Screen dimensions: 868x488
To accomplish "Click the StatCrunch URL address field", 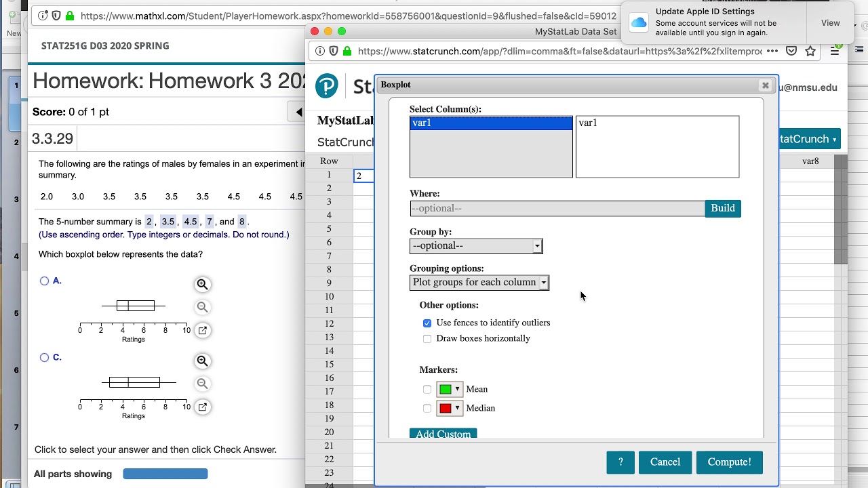I will click(560, 51).
